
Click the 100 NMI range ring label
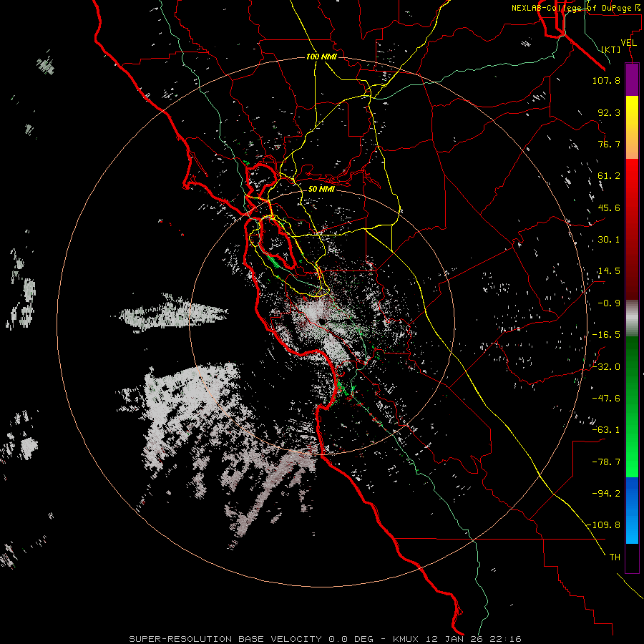[x=321, y=57]
